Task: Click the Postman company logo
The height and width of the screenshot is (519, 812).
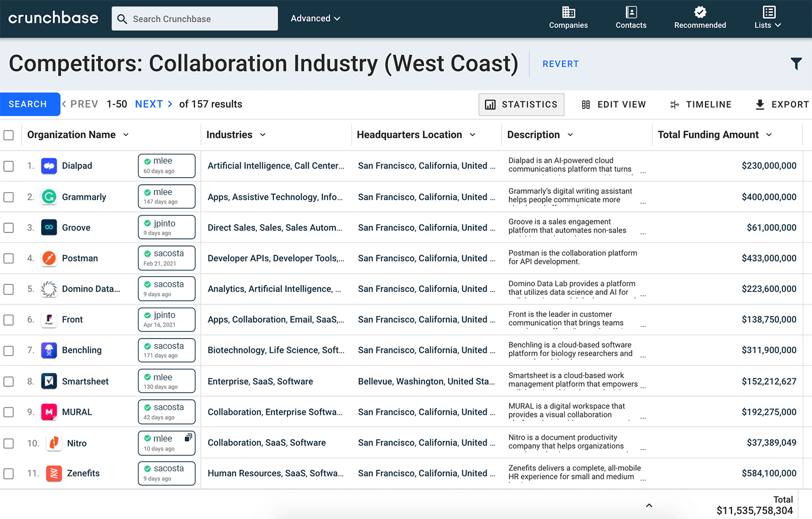Action: coord(49,258)
